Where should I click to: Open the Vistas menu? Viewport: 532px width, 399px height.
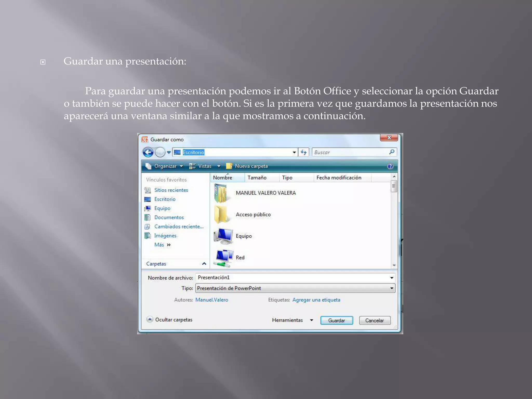tap(205, 166)
